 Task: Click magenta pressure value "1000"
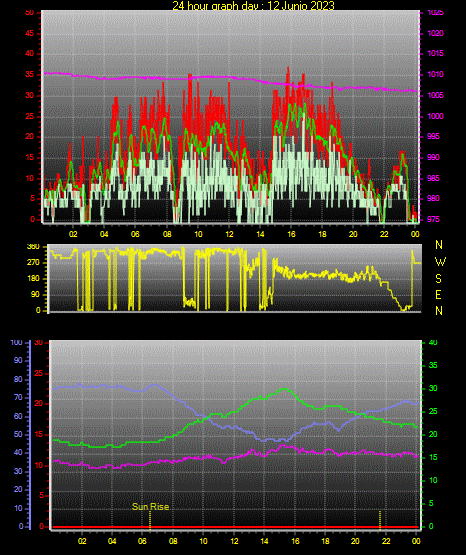pos(436,116)
